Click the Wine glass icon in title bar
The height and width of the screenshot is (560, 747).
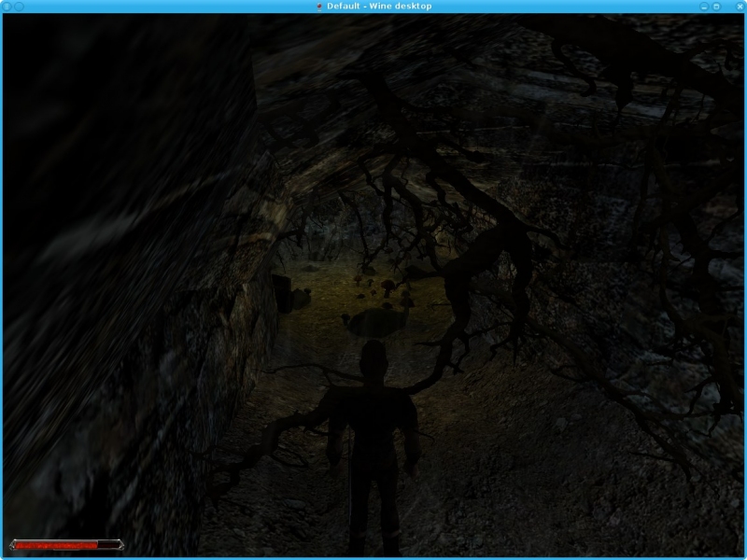click(319, 7)
